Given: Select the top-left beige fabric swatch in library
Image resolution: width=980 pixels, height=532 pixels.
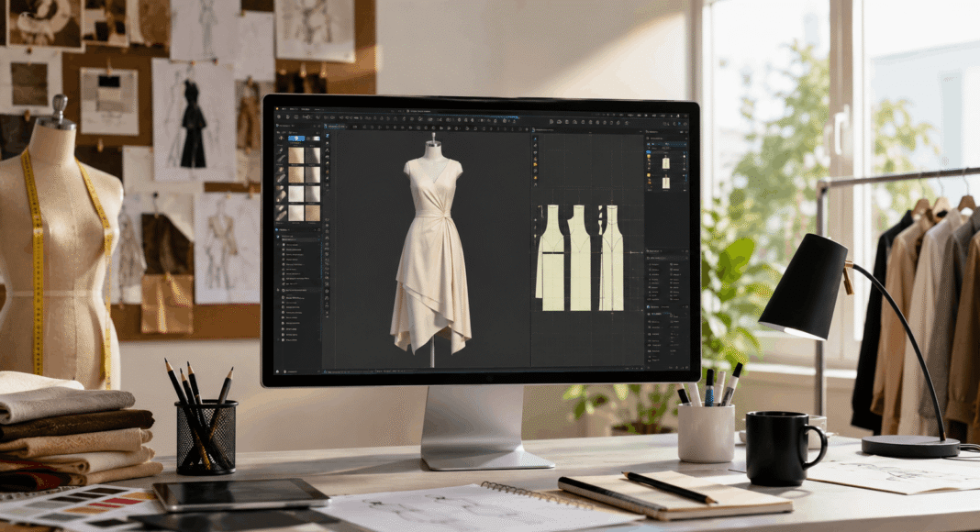Looking at the screenshot, I should click(295, 156).
